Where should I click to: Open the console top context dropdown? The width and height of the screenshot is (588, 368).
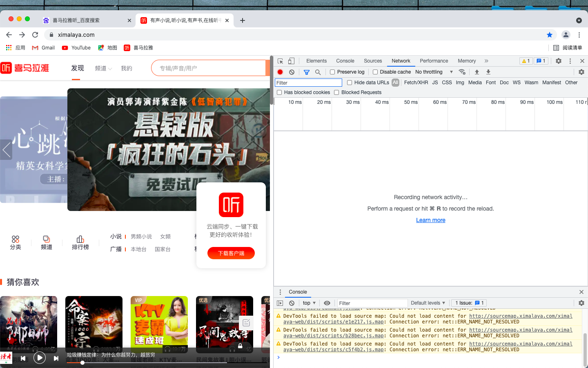click(x=309, y=303)
